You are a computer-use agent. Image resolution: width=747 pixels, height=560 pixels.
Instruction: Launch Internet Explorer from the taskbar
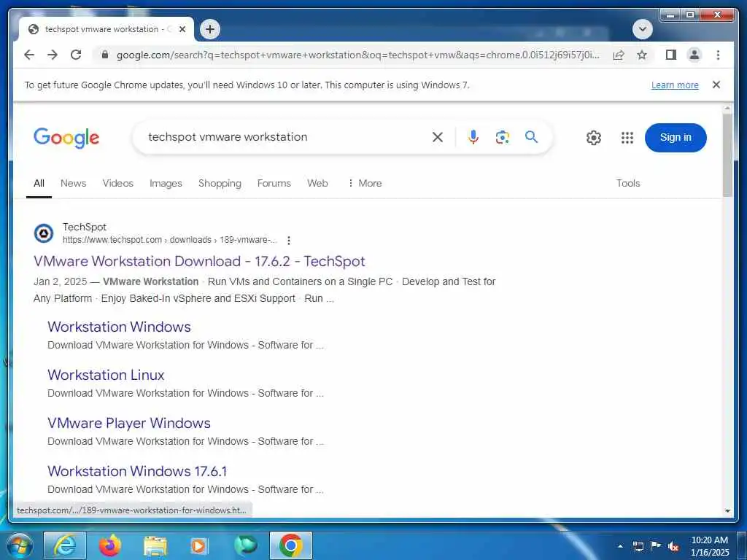tap(65, 545)
